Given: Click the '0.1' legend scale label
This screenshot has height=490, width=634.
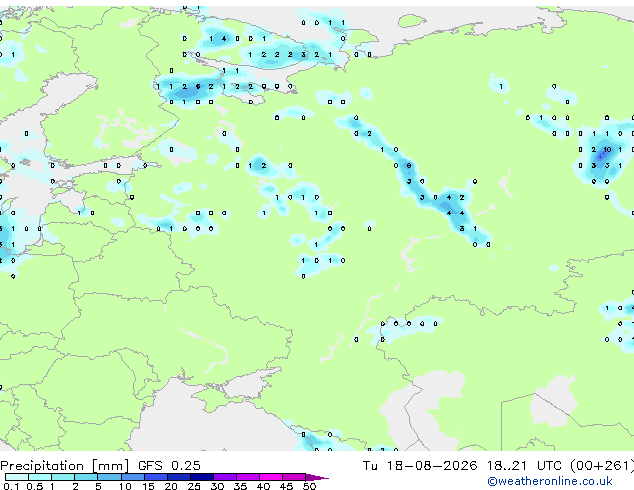Looking at the screenshot, I should 9,486.
